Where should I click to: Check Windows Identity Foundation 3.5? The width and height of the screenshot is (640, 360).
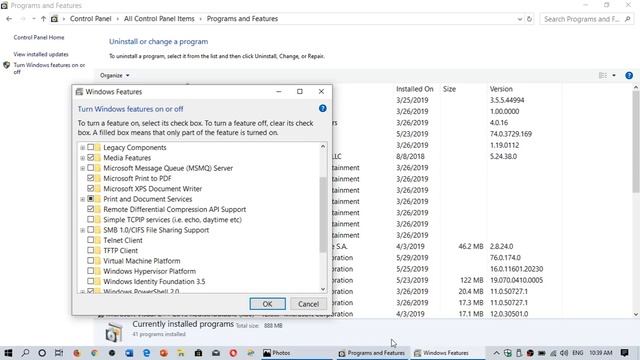point(91,281)
